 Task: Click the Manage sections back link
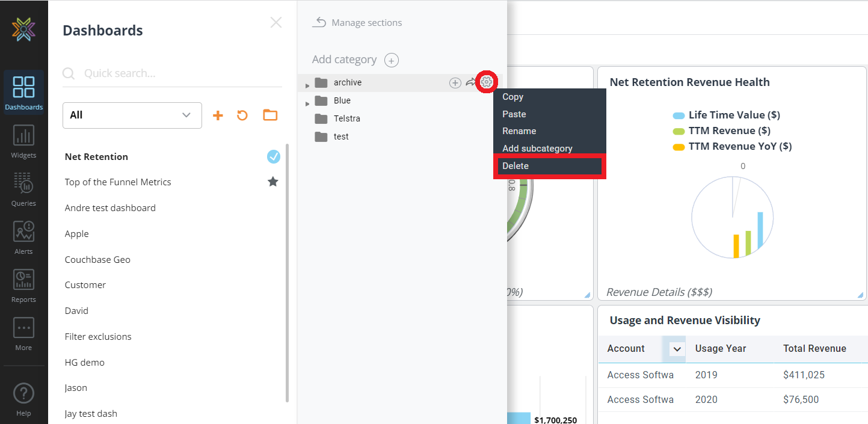[357, 23]
